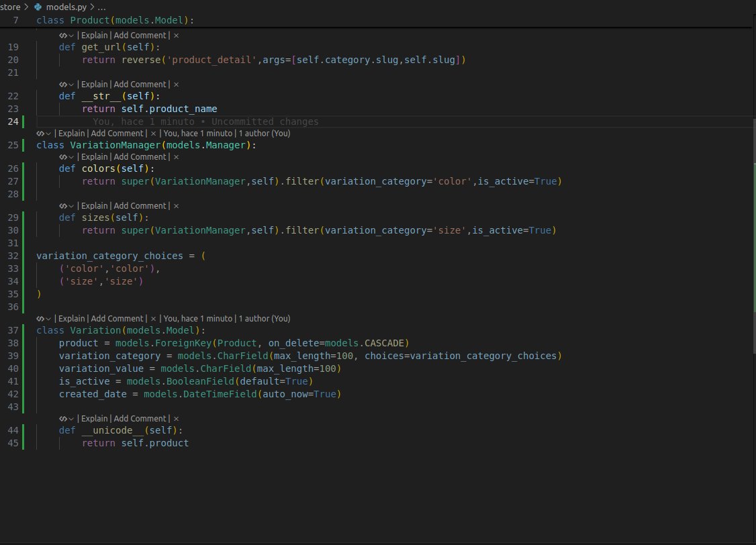Screen dimensions: 756x545
Task: Click line number 24 in the gutter
Action: pos(13,121)
